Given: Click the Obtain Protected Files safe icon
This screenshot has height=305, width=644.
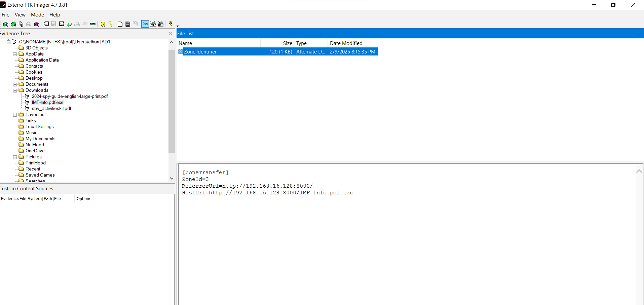Looking at the screenshot, I should click(x=103, y=24).
